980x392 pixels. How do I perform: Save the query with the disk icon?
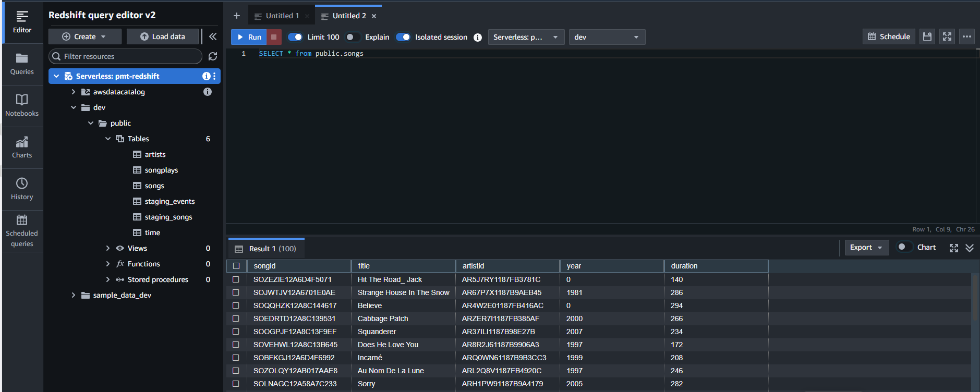(927, 36)
